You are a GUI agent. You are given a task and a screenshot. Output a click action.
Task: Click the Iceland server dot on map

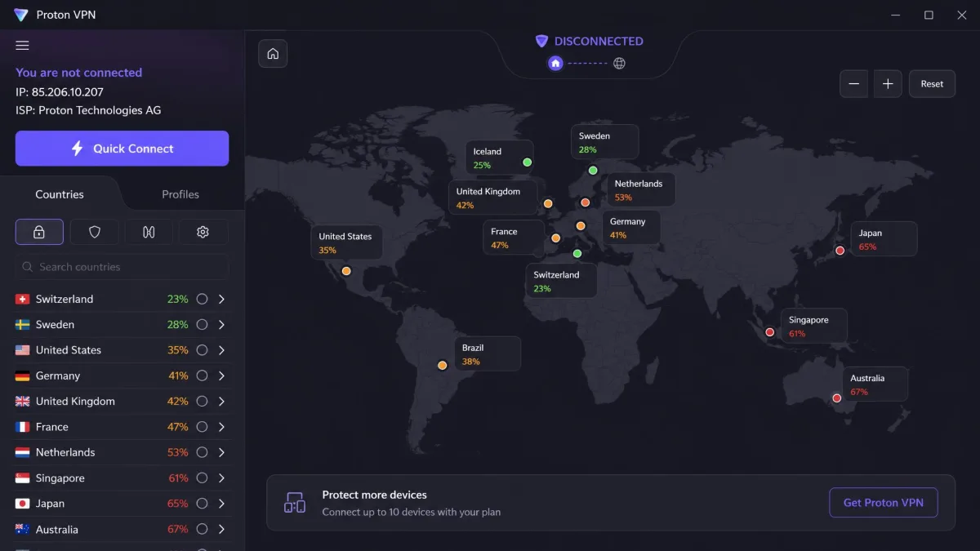coord(528,162)
